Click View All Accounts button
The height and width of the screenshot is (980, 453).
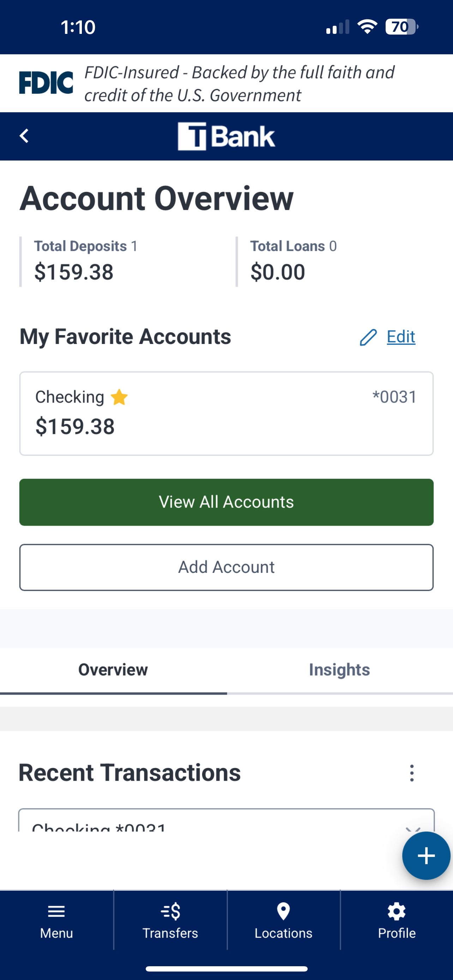[x=226, y=502]
